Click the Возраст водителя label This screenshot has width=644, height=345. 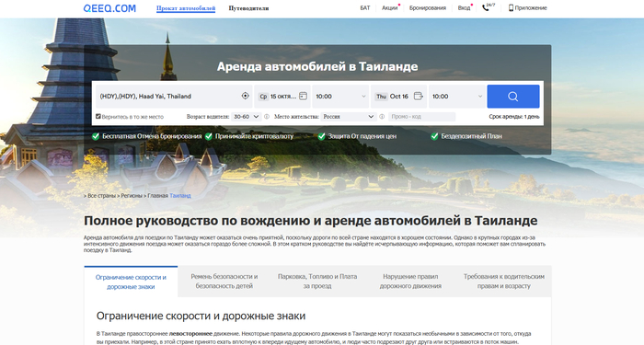coord(208,117)
